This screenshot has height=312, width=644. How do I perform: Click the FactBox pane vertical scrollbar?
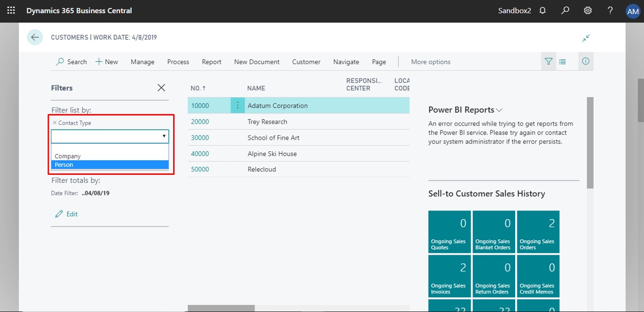tap(590, 143)
